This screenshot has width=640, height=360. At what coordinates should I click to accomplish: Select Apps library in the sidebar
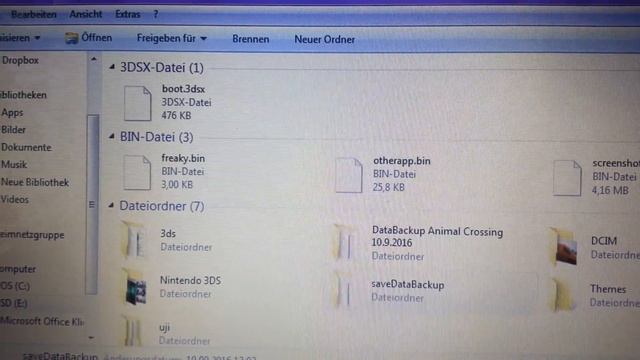(12, 113)
